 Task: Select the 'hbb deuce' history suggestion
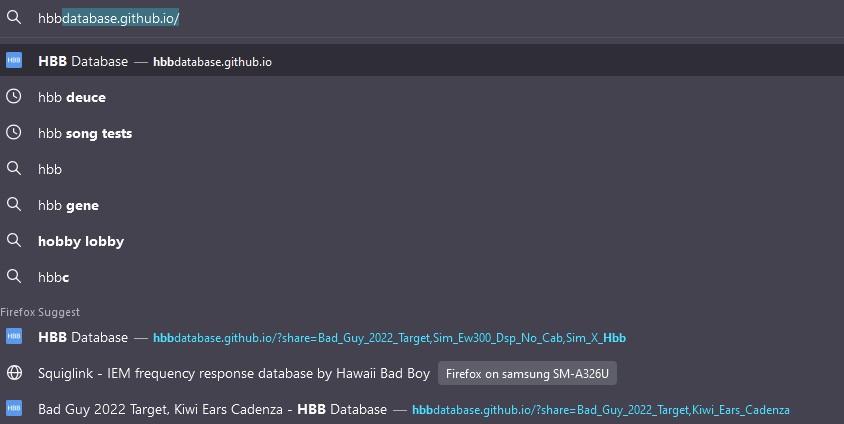[x=422, y=97]
